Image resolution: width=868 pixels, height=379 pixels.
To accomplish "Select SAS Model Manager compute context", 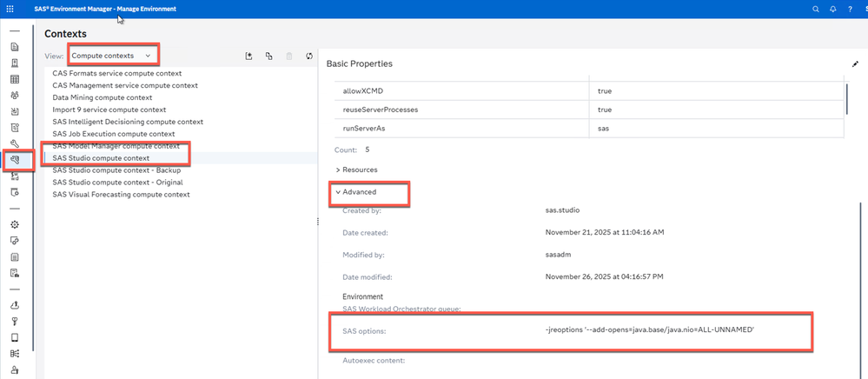I will [181, 146].
